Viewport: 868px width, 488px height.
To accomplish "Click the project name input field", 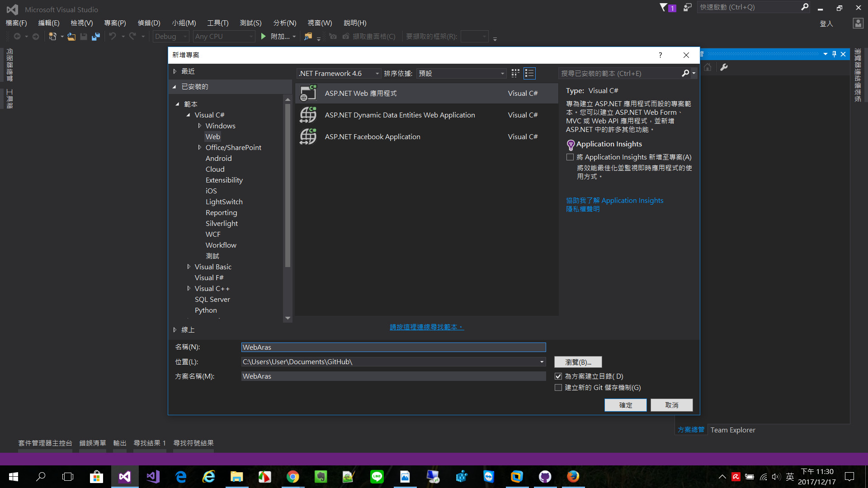I will coord(393,347).
